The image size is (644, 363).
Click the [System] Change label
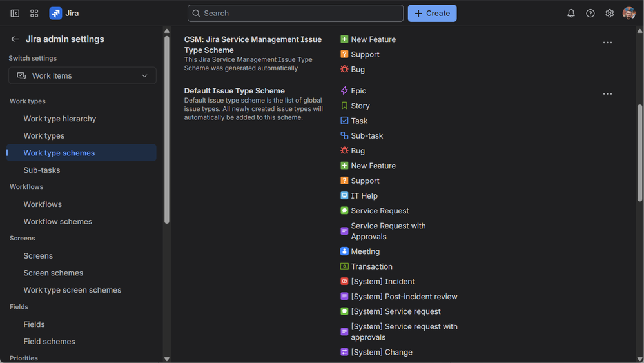[382, 352]
